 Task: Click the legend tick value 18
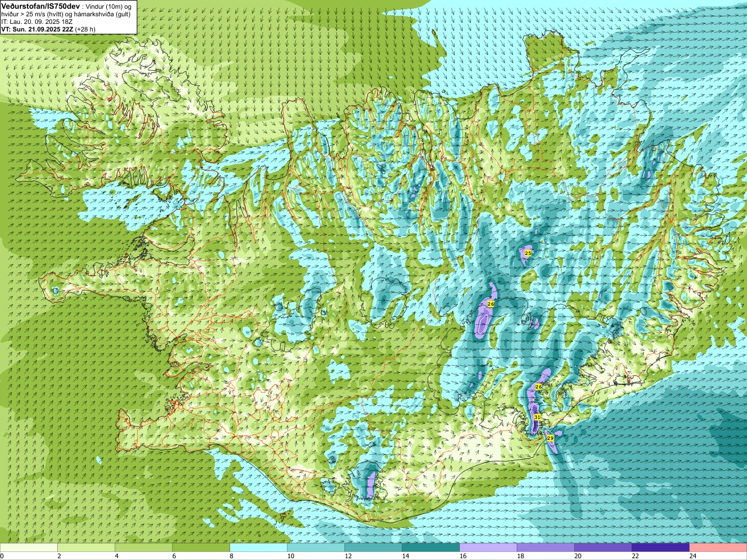pyautogui.click(x=521, y=556)
